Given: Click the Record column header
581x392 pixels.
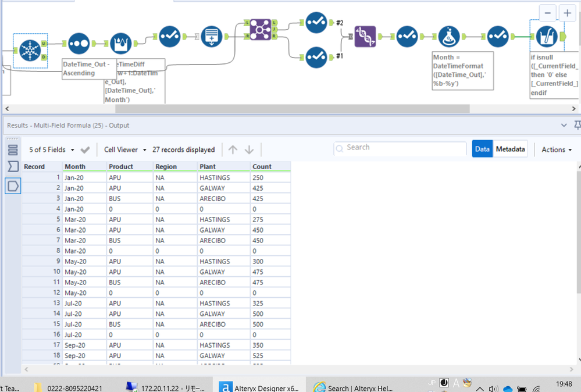Looking at the screenshot, I should pyautogui.click(x=42, y=167).
